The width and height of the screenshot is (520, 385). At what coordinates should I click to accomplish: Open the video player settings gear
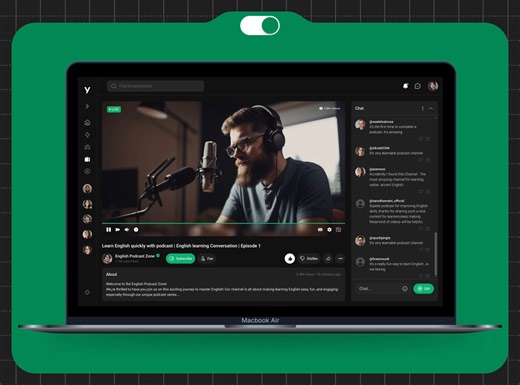click(330, 230)
